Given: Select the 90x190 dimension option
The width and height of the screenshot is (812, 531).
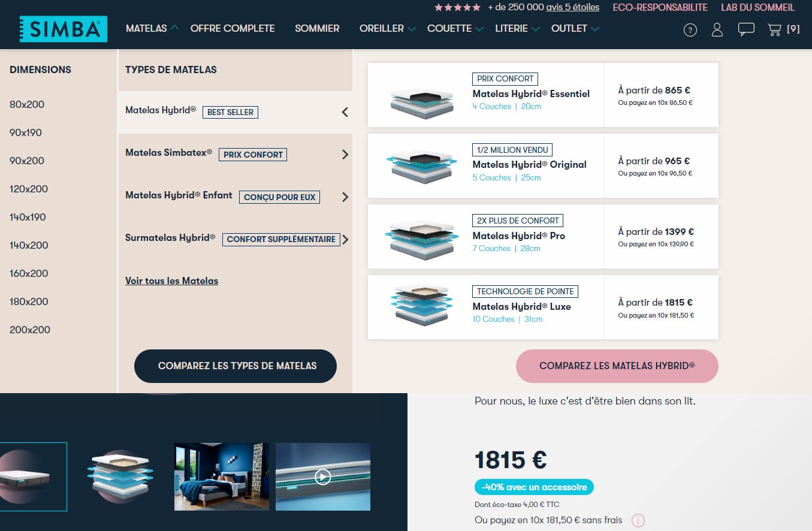Looking at the screenshot, I should [x=26, y=132].
